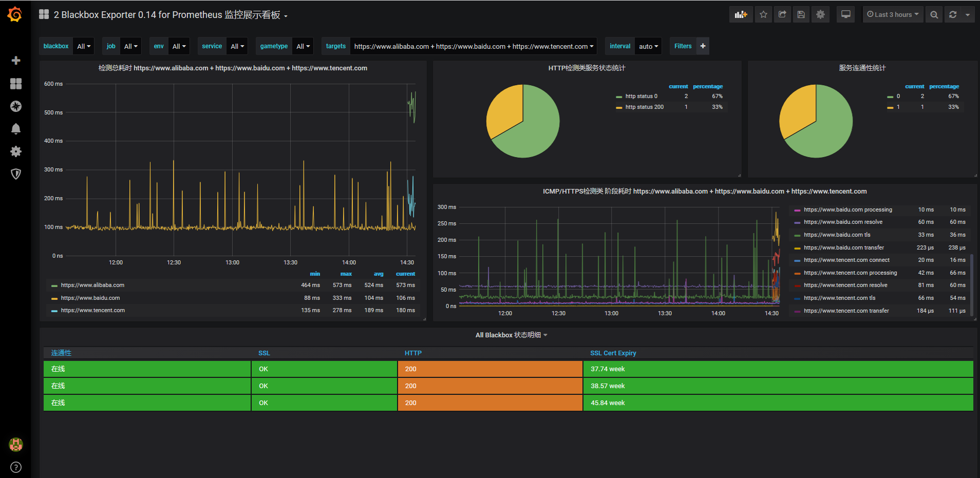Click the ICMP legend vertical scrollbar
Viewport: 980px width, 478px height.
pyautogui.click(x=972, y=285)
